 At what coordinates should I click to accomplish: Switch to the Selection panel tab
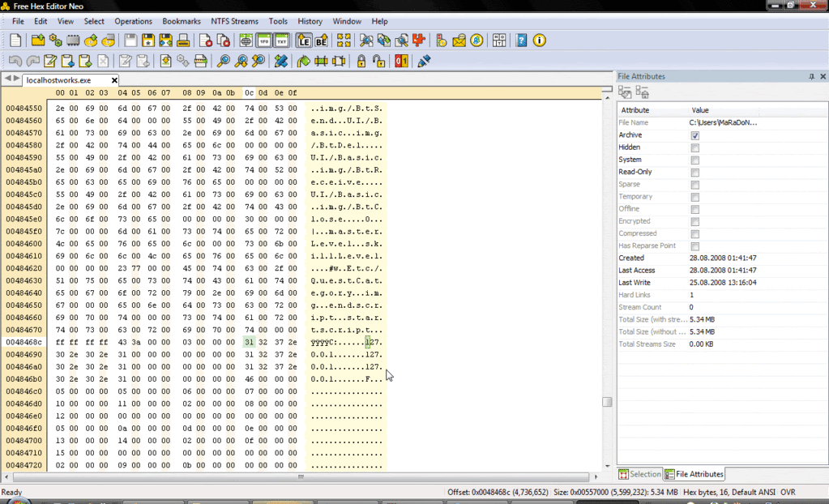point(639,474)
